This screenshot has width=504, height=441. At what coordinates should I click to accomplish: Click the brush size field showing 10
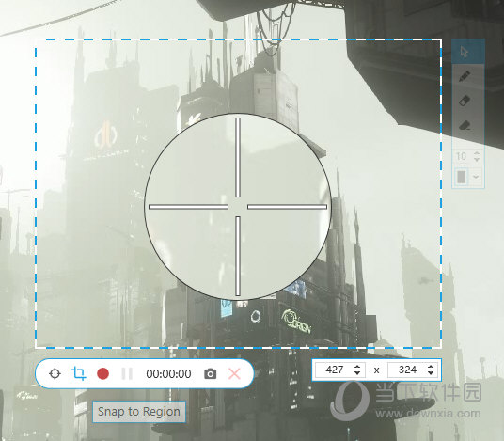point(462,156)
